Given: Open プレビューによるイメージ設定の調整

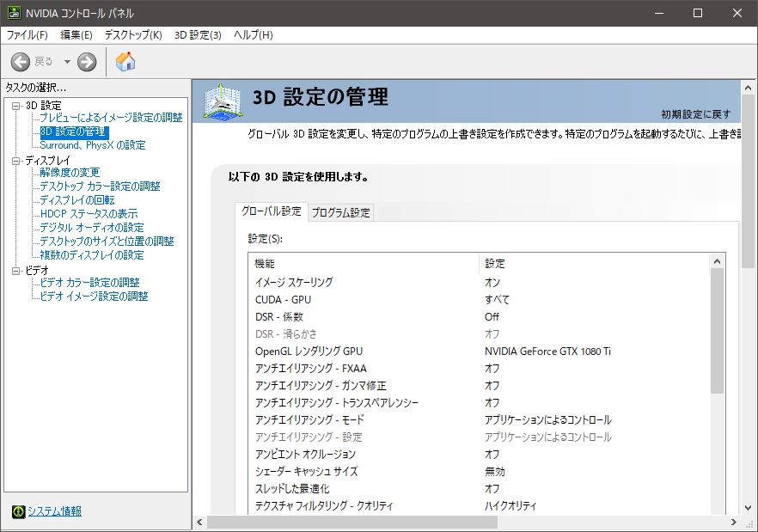Looking at the screenshot, I should (x=111, y=118).
